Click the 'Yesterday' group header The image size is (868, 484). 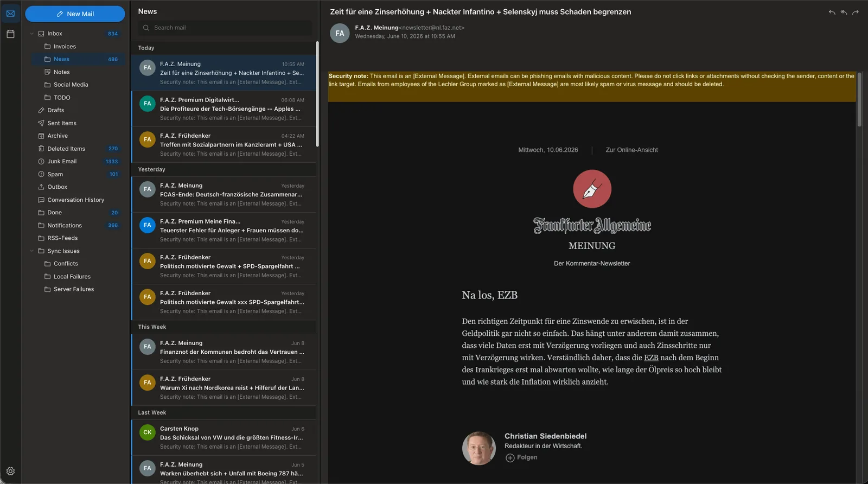(224, 169)
